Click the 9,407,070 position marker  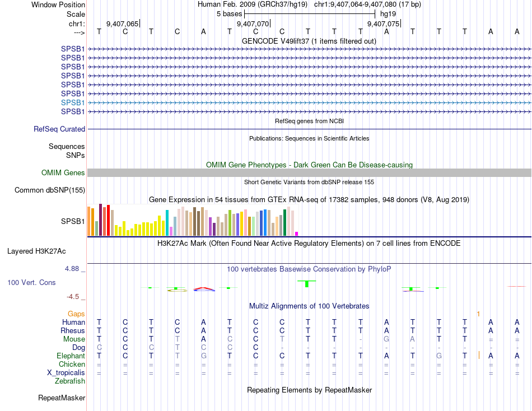click(x=254, y=24)
